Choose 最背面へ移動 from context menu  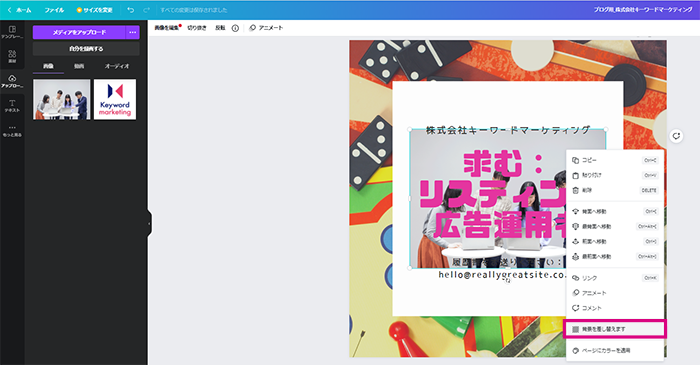click(x=615, y=227)
